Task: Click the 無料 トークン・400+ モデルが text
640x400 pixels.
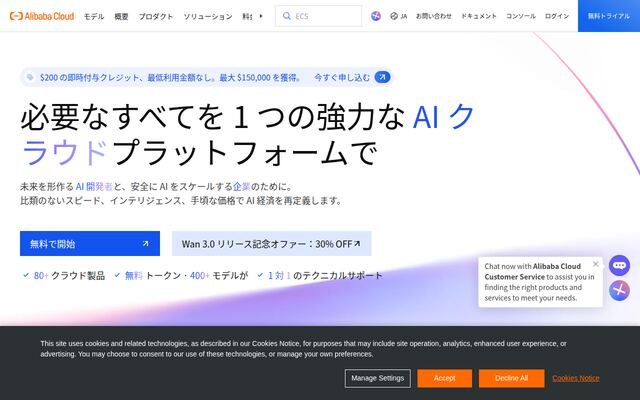Action: (x=186, y=276)
